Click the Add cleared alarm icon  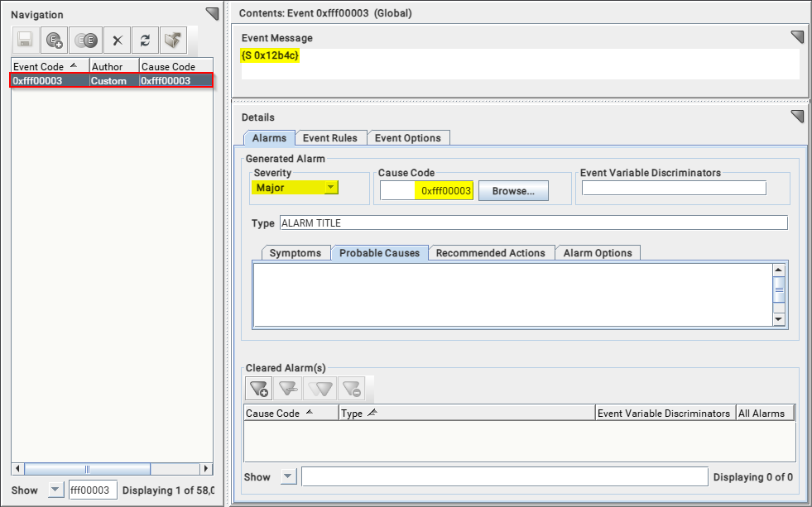[x=259, y=388]
